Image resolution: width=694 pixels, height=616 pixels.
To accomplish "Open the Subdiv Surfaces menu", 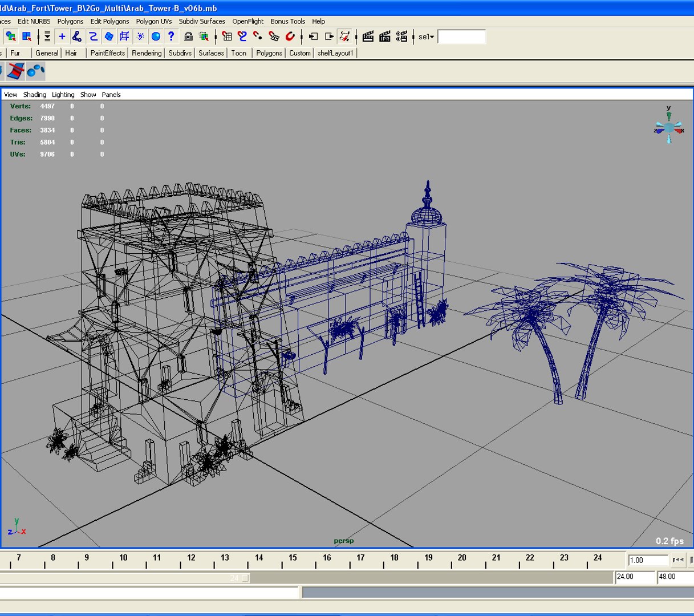I will [x=202, y=21].
